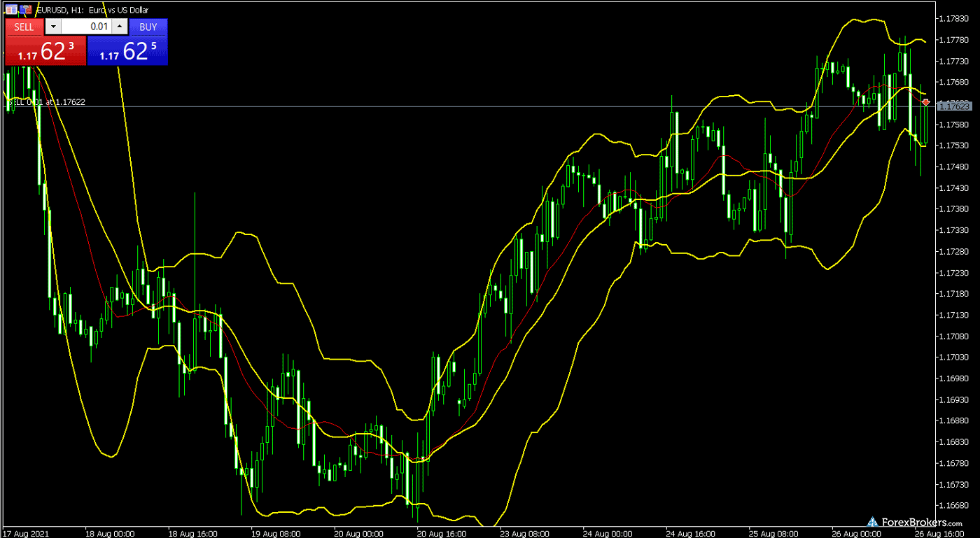Select the SELL 0.01 at 1.17622 order label
Screen dimensions: 980x538
[x=46, y=102]
